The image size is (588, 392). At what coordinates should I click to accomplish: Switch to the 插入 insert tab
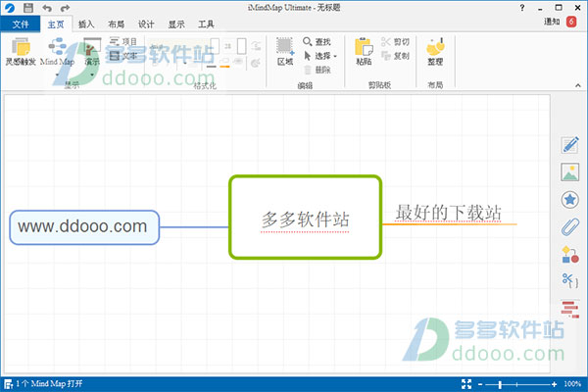tap(86, 24)
